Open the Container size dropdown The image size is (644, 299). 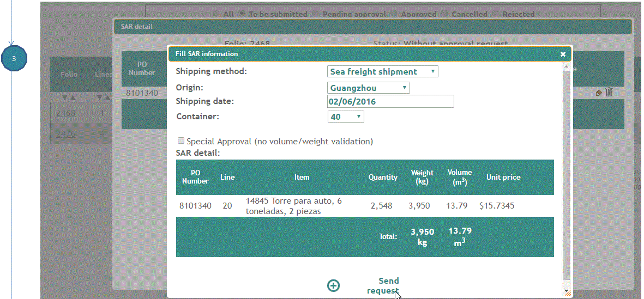346,117
